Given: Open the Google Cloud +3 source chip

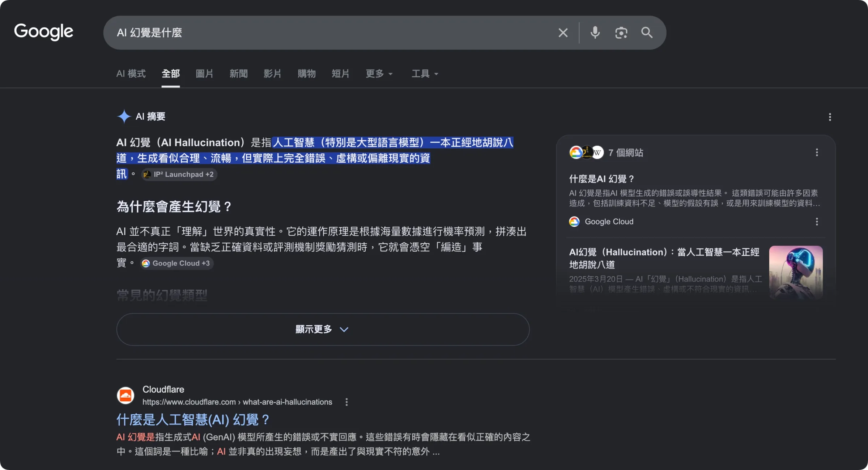Looking at the screenshot, I should coord(177,263).
